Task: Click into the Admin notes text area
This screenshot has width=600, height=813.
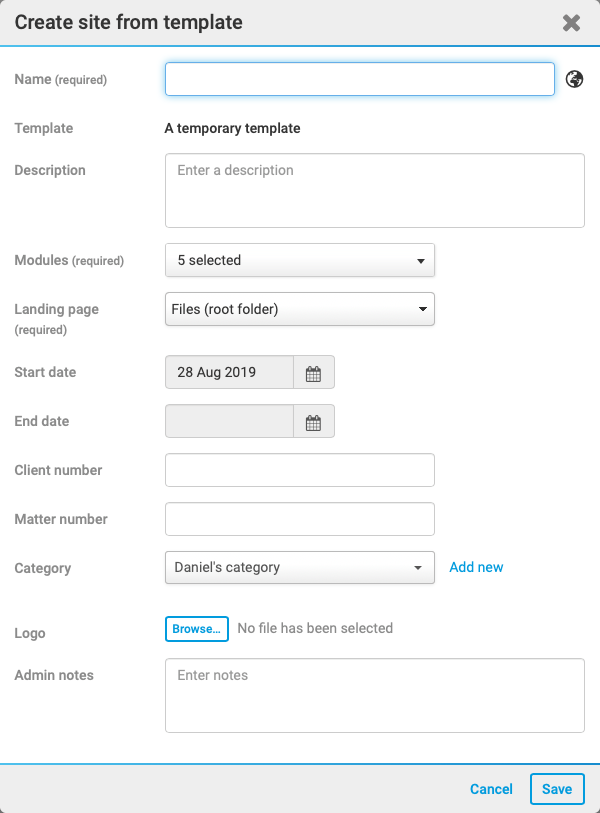Action: (x=375, y=695)
